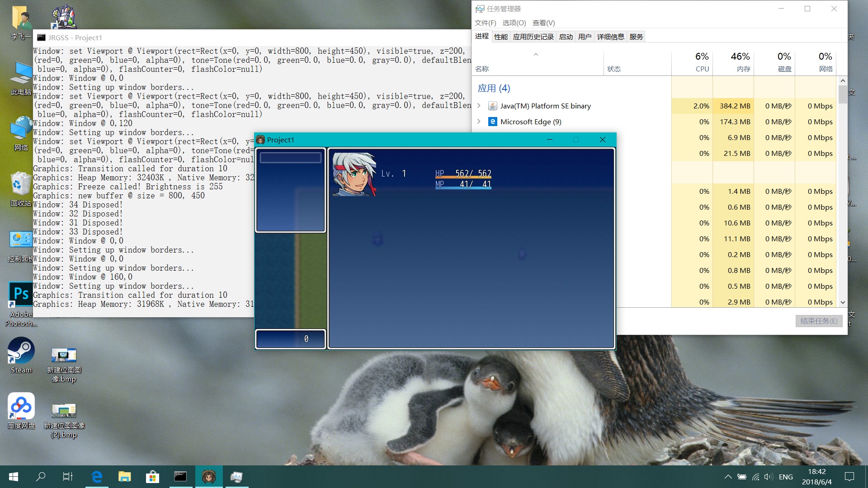This screenshot has height=488, width=868.
Task: Switch to 服务 tab in Task Manager
Action: coord(636,37)
